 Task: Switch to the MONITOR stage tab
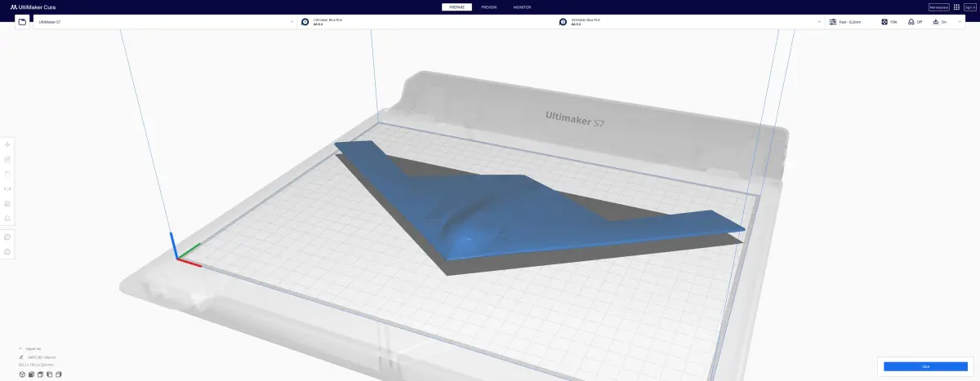pos(522,7)
